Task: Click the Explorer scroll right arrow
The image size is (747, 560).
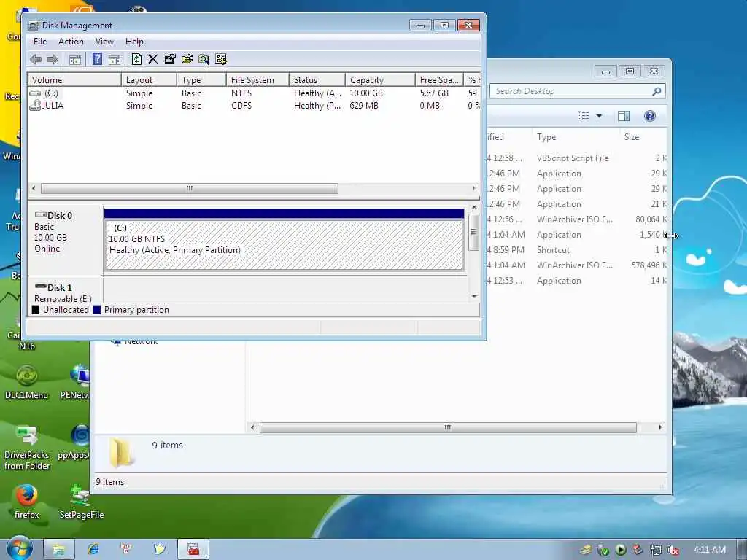Action: tap(660, 427)
